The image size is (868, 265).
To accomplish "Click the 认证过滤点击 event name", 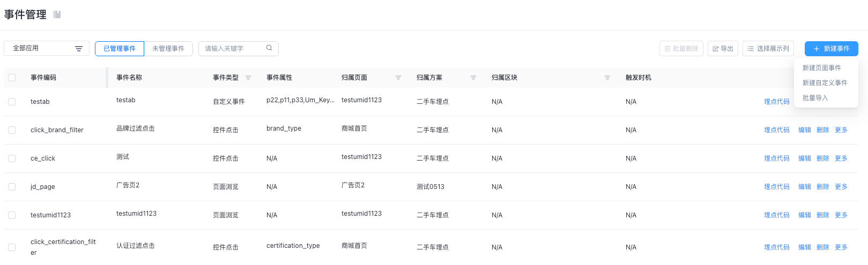I will 136,246.
